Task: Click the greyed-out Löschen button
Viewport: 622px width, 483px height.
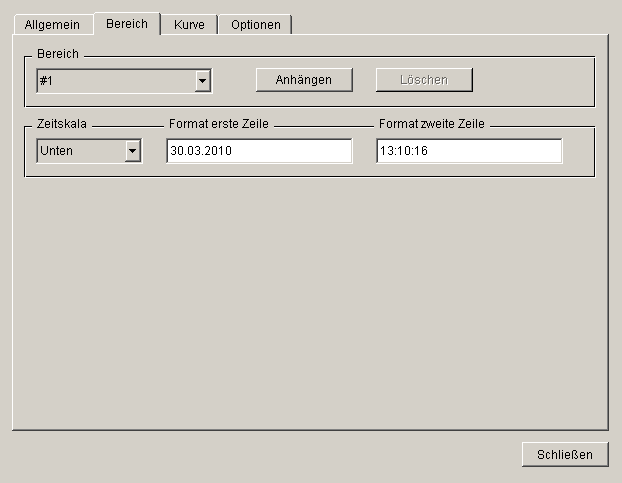Action: (x=424, y=80)
